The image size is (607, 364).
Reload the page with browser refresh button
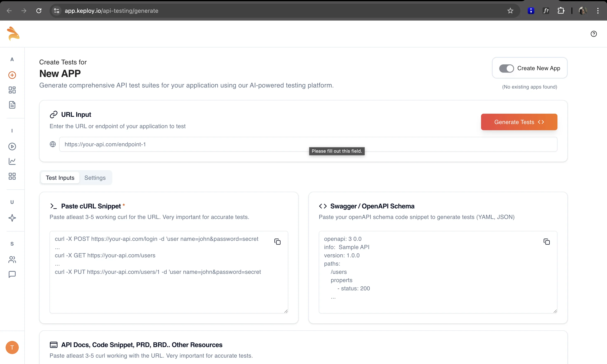pyautogui.click(x=39, y=11)
